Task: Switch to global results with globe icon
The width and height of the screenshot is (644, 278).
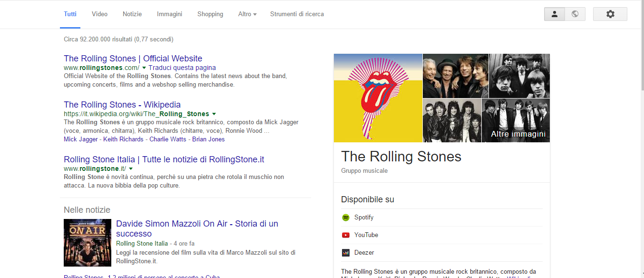Action: click(575, 14)
